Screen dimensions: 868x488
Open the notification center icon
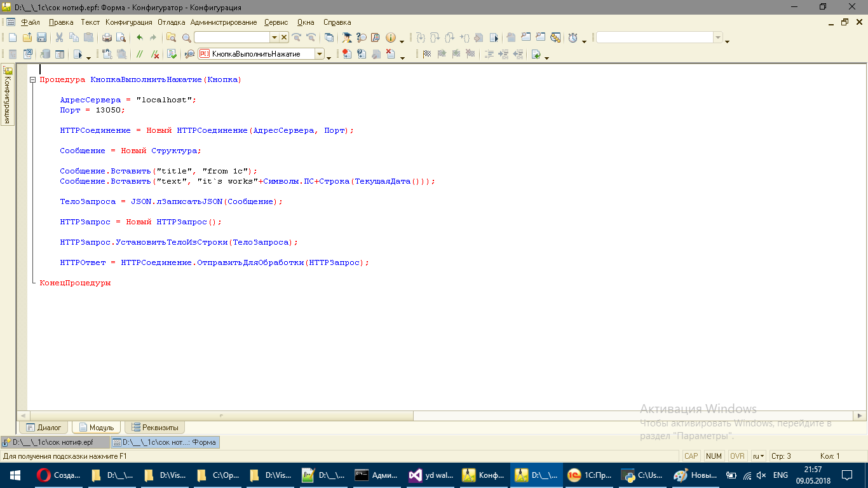coord(847,475)
